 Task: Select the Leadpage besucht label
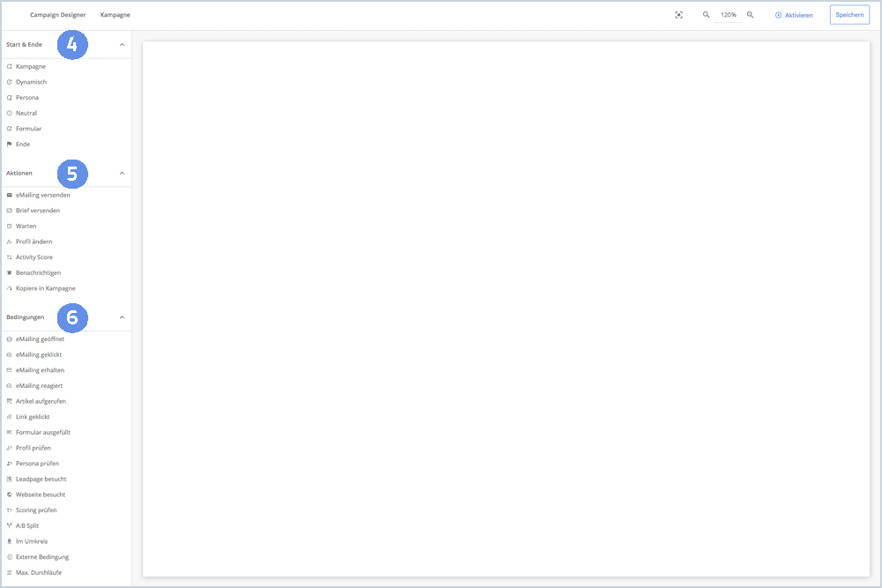[41, 480]
